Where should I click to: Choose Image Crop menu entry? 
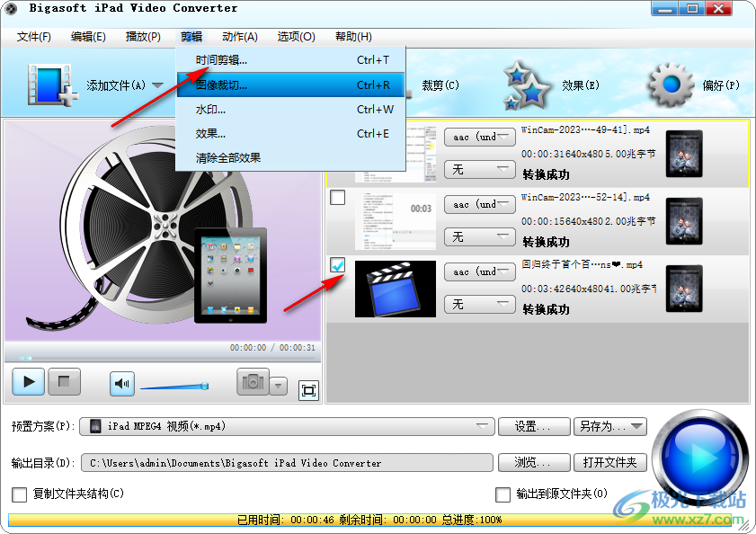point(290,85)
